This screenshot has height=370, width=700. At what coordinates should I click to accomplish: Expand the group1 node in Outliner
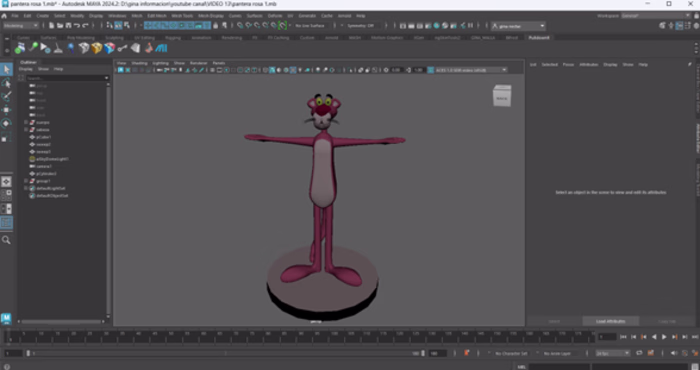click(x=26, y=181)
